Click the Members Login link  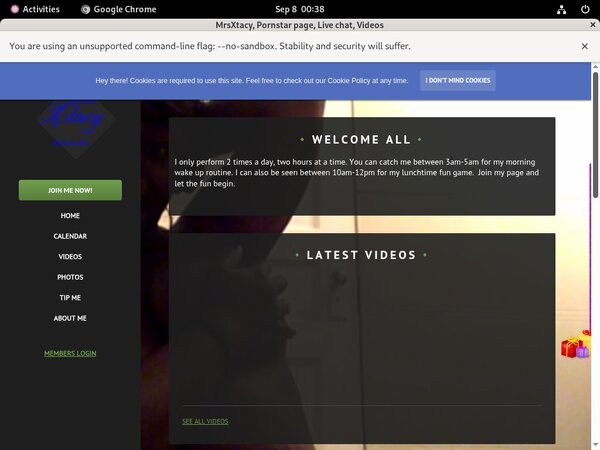pyautogui.click(x=70, y=353)
